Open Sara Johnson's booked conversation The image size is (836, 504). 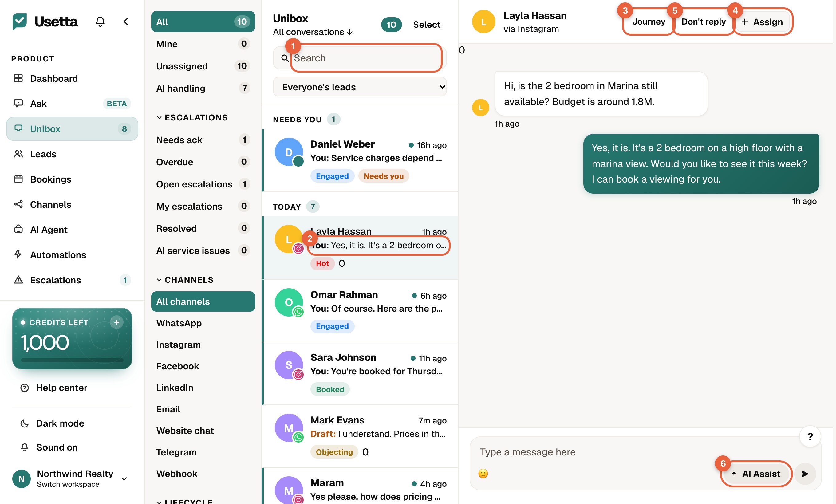[x=360, y=373]
